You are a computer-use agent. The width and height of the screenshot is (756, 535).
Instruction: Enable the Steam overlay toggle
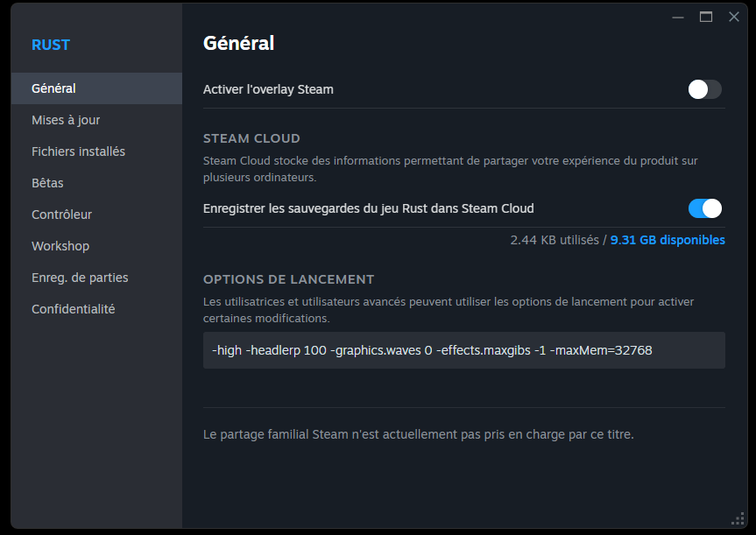point(704,89)
